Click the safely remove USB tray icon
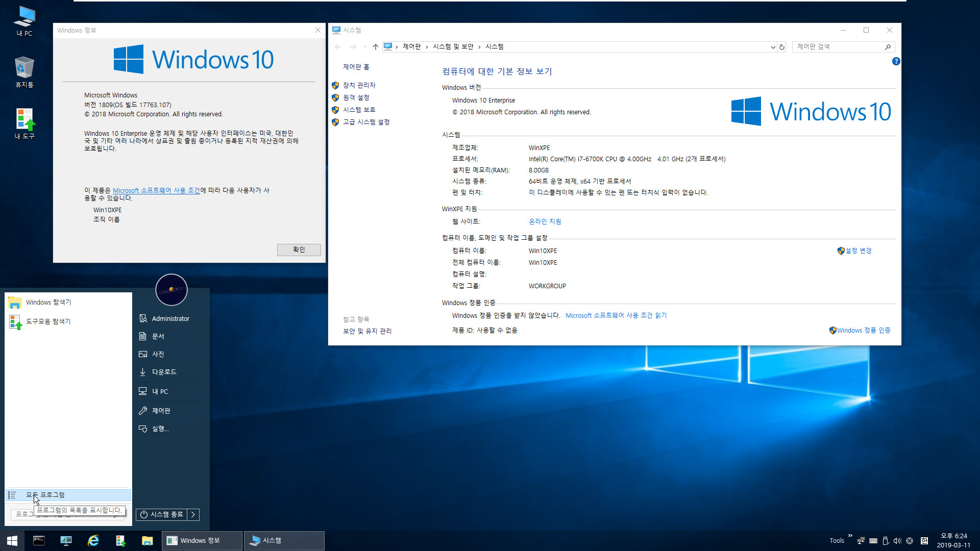Viewport: 980px width, 551px height. (886, 541)
